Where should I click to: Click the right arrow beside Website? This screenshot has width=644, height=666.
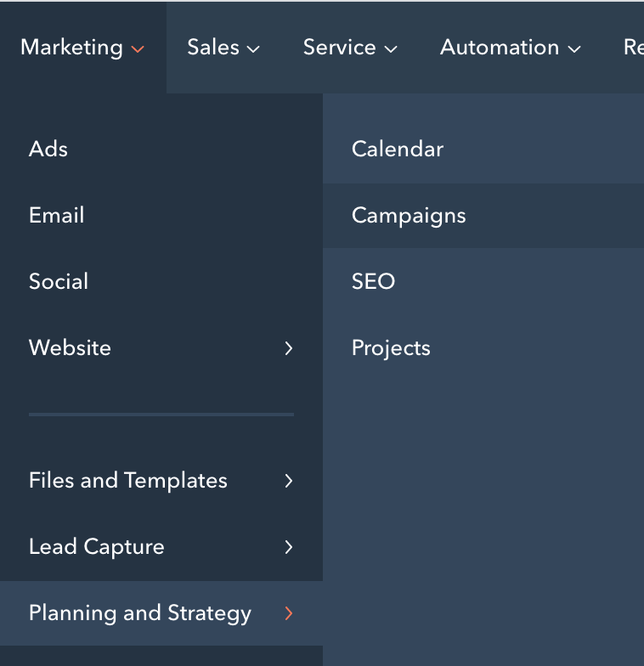[x=289, y=348]
